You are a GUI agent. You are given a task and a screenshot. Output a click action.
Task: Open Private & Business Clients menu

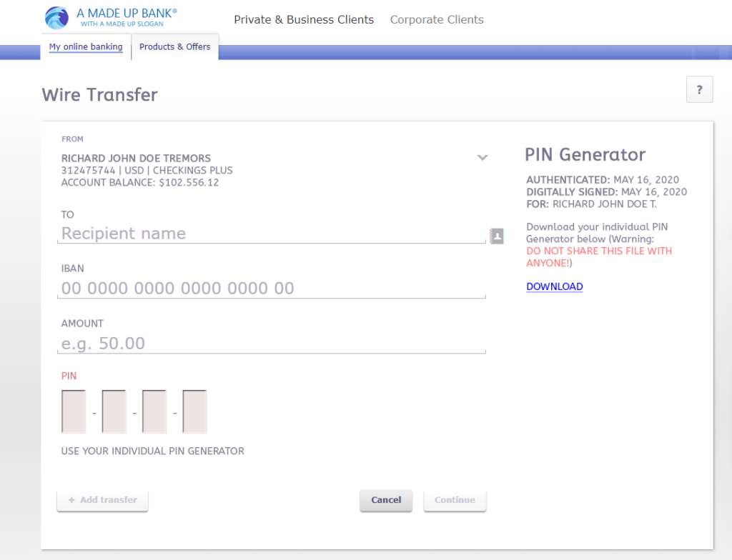(x=304, y=19)
